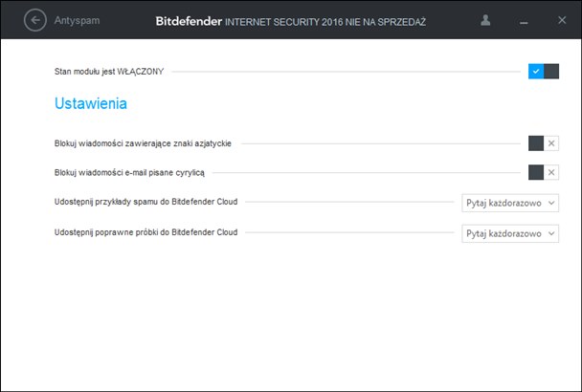Enable blocking messages with Asian characters
582x392 pixels.
(544, 143)
